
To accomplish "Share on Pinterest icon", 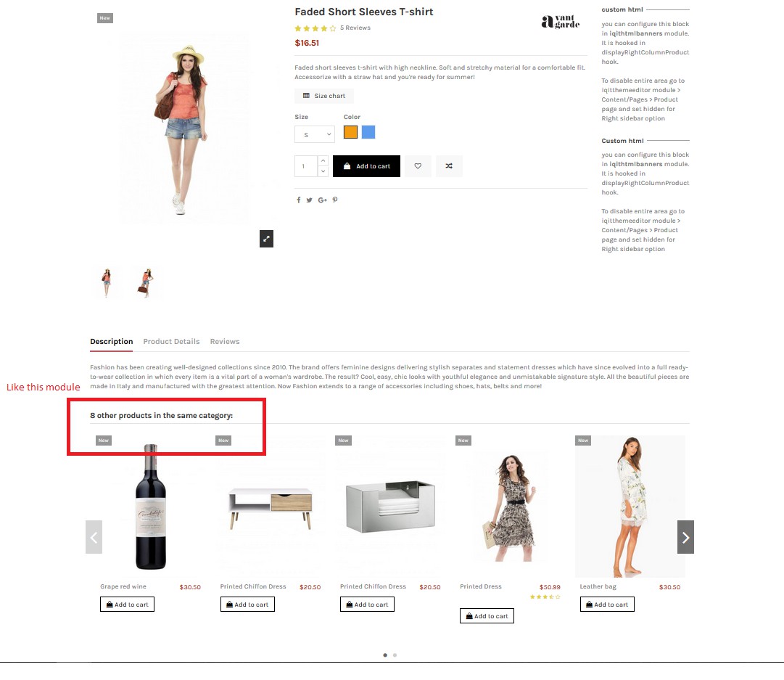I will (335, 200).
